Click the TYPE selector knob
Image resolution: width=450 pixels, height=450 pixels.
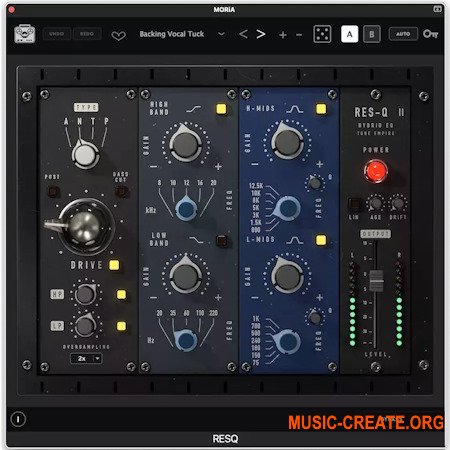pos(85,154)
